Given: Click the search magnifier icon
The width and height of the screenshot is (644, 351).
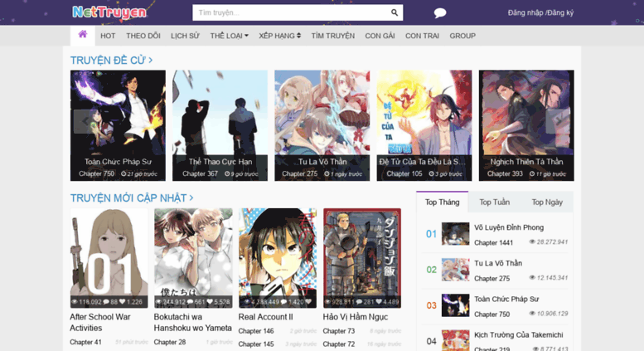Looking at the screenshot, I should click(x=395, y=12).
